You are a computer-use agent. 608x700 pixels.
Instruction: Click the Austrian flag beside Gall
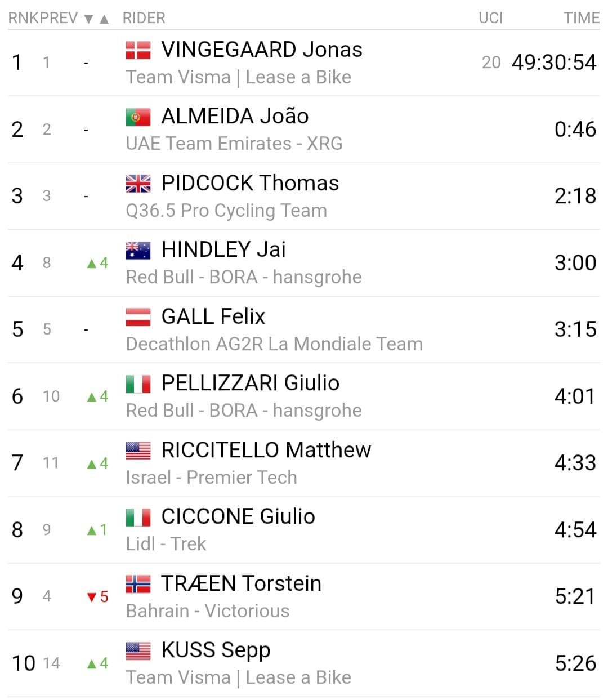[x=138, y=317]
